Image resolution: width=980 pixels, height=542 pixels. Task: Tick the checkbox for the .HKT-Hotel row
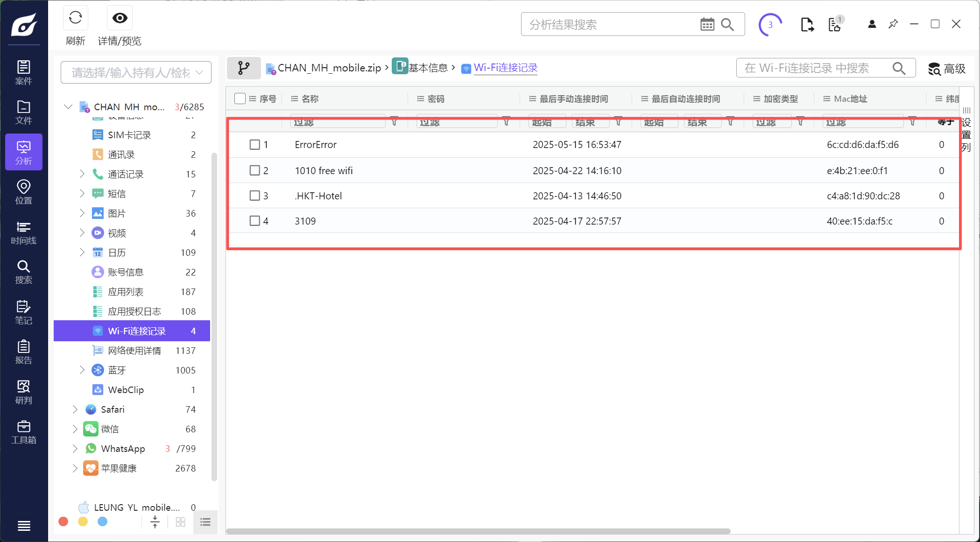coord(254,196)
